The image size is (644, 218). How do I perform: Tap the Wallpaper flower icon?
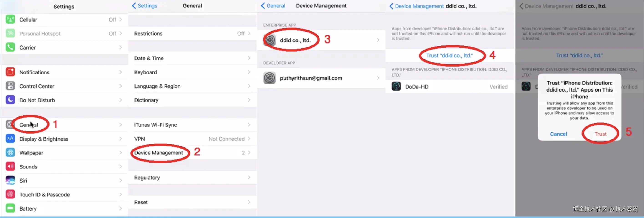tap(10, 153)
